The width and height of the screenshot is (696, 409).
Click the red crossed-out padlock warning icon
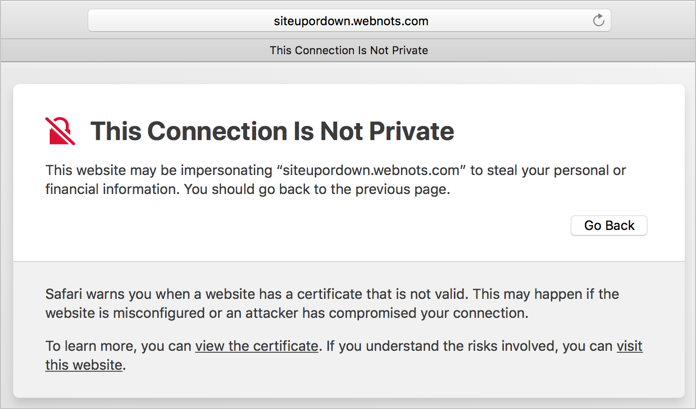(61, 131)
